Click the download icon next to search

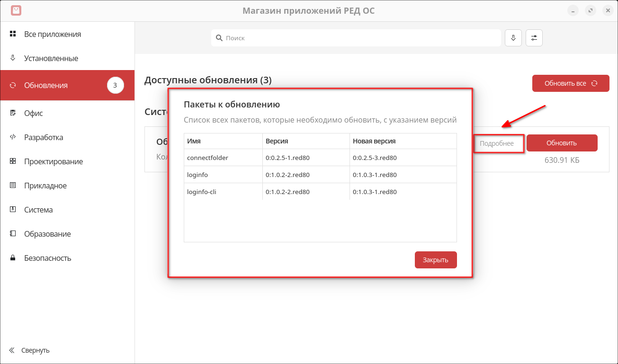click(513, 38)
